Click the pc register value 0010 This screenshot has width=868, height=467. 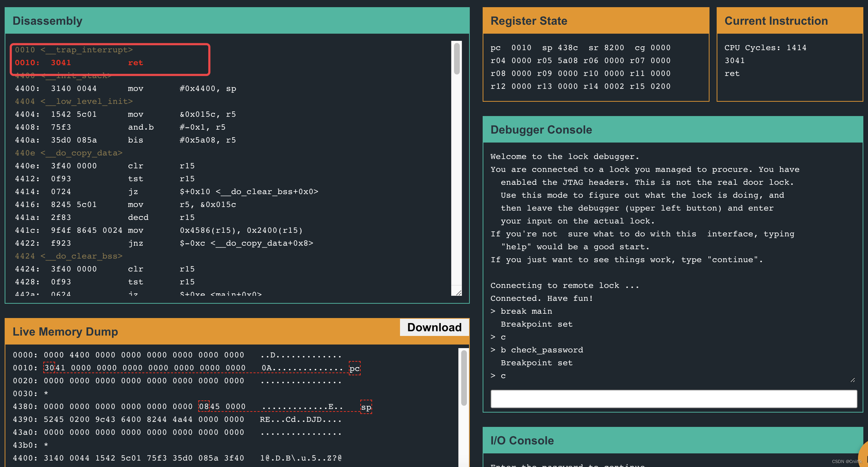pos(521,48)
